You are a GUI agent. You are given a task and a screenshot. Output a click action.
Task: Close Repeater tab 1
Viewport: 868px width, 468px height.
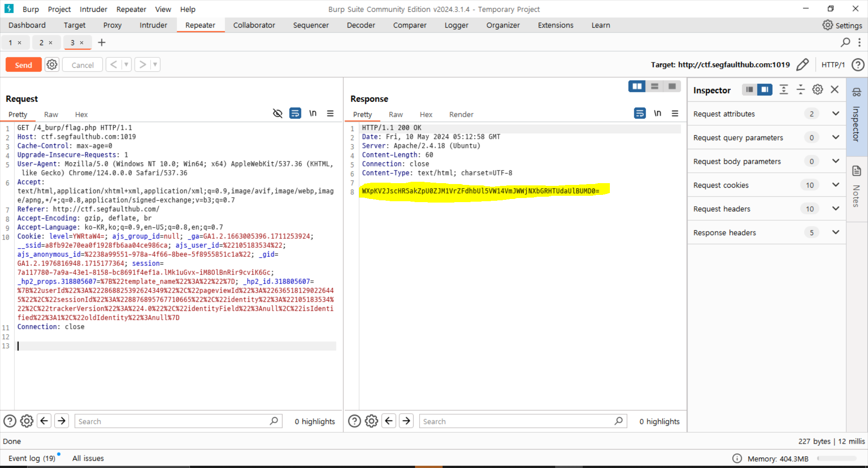(x=19, y=43)
